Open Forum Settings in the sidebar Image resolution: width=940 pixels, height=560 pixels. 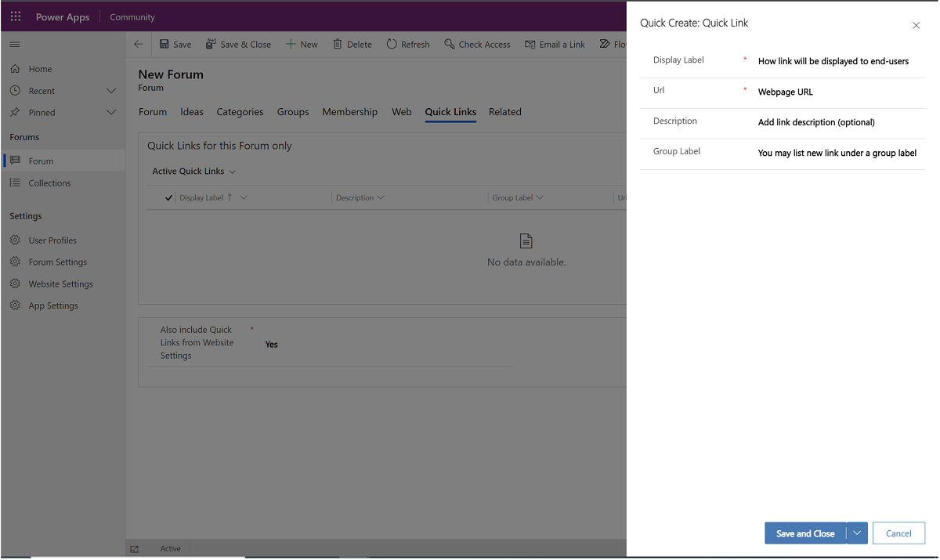pos(57,262)
